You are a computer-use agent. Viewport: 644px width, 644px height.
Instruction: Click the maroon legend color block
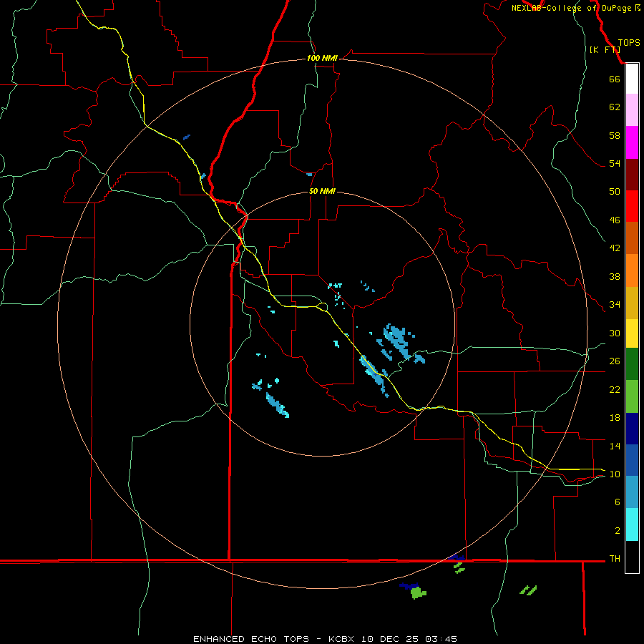[632, 175]
